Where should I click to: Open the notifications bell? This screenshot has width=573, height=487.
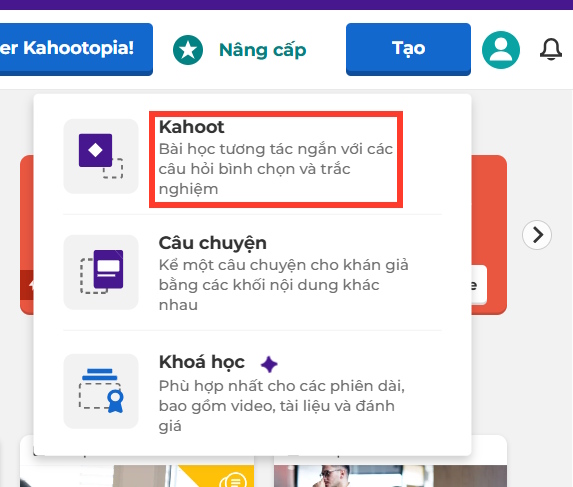tap(551, 49)
